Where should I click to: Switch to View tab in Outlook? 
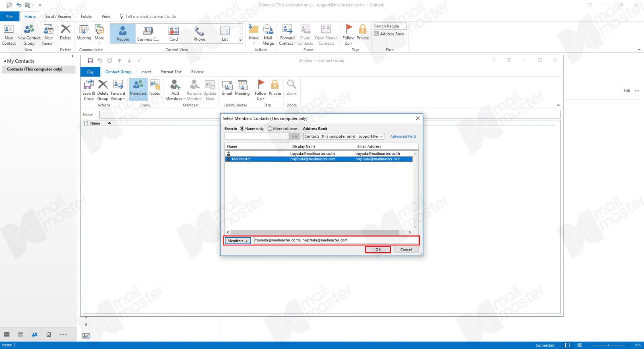pyautogui.click(x=106, y=17)
